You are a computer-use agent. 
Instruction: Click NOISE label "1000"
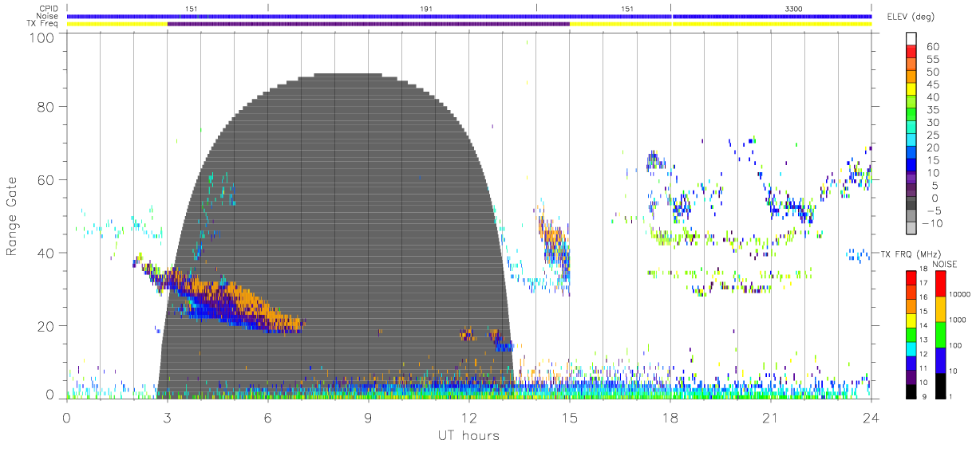click(958, 319)
